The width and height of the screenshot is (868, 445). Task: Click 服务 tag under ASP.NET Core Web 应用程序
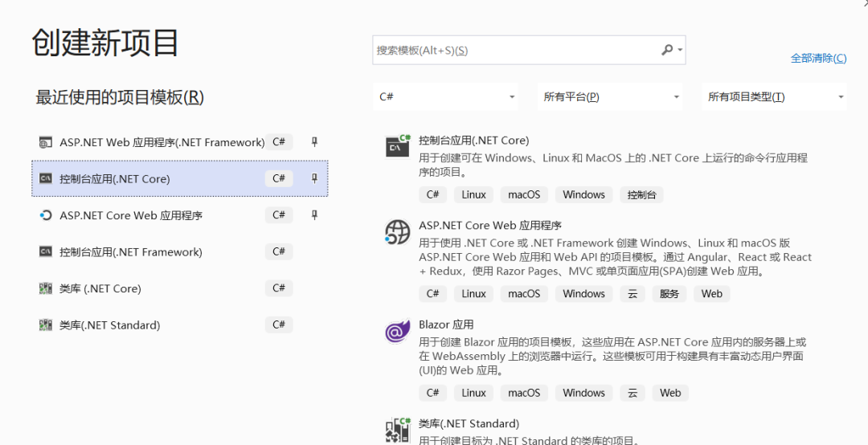point(669,294)
